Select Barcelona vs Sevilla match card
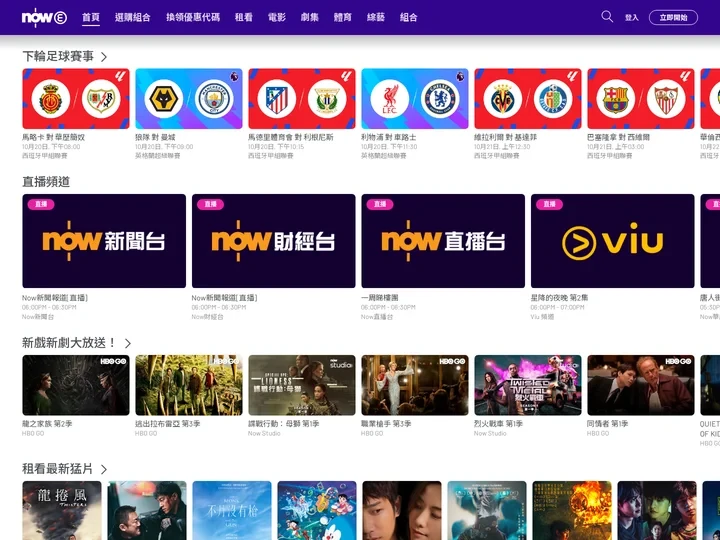 (x=640, y=99)
